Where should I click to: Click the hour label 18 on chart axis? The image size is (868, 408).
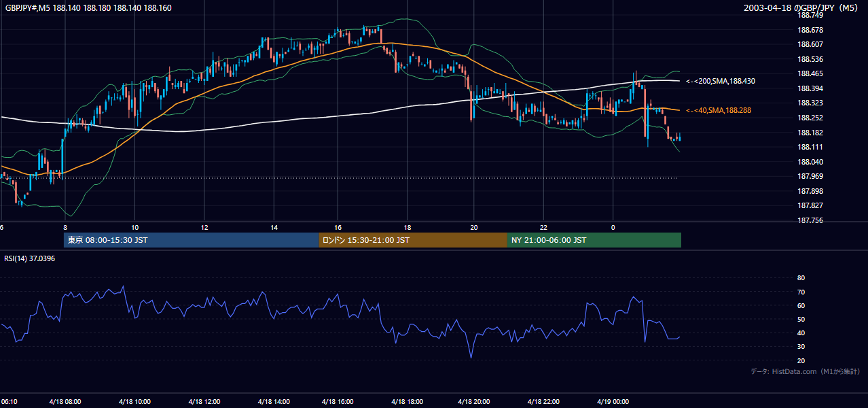[407, 227]
